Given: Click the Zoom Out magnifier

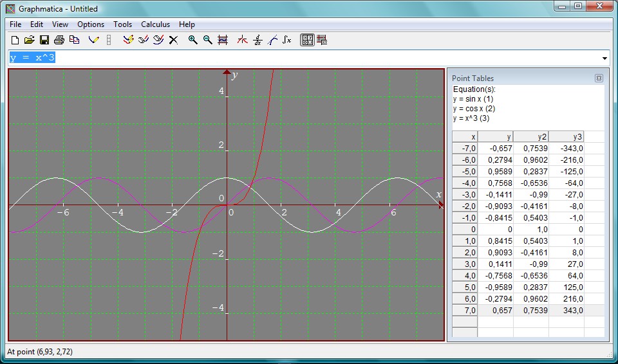Looking at the screenshot, I should click(207, 40).
